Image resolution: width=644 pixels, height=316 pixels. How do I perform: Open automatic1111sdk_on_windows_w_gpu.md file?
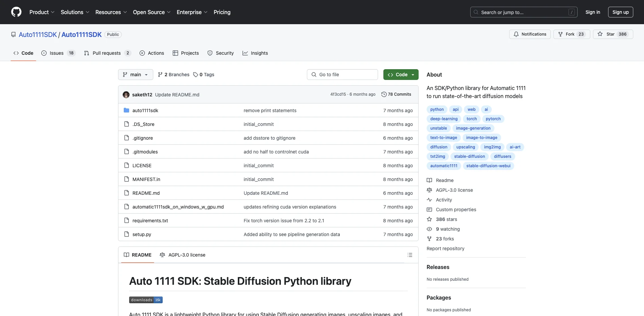(178, 207)
